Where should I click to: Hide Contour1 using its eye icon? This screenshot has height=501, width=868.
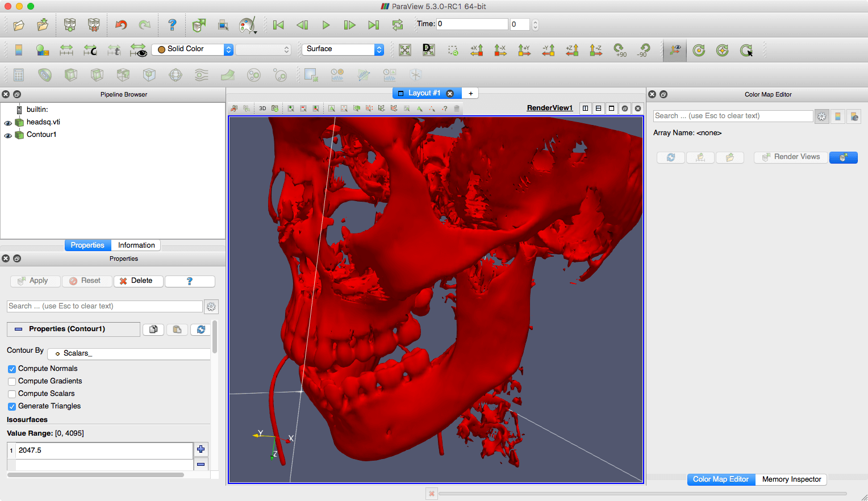8,135
